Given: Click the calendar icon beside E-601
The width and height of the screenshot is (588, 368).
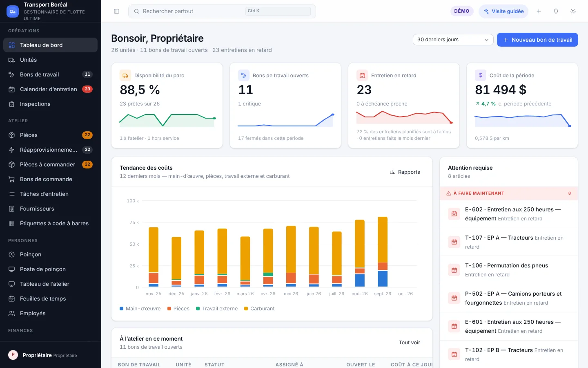Looking at the screenshot, I should tap(454, 326).
